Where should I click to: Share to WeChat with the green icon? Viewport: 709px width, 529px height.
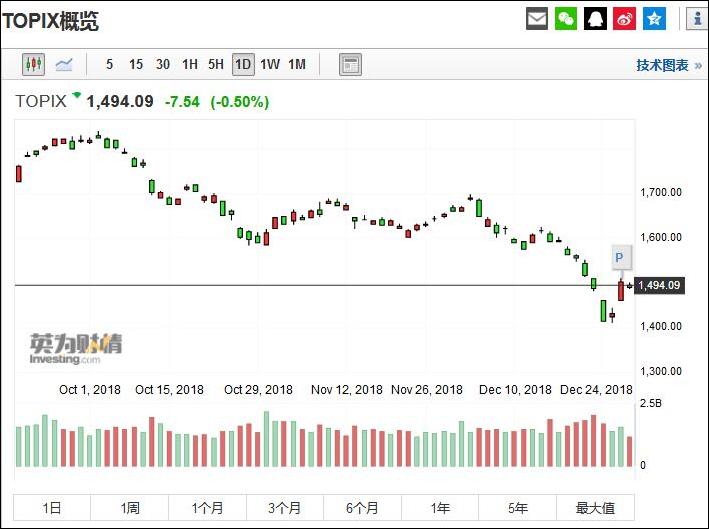click(566, 19)
